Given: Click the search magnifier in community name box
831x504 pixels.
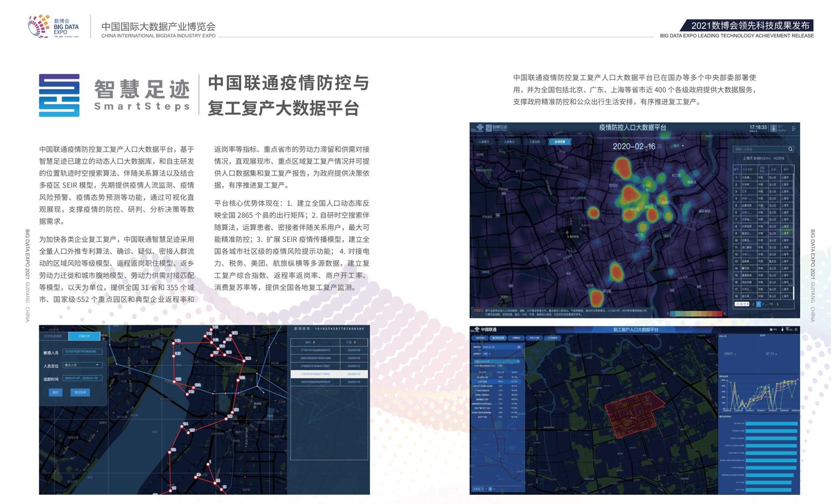Looking at the screenshot, I should (x=790, y=149).
